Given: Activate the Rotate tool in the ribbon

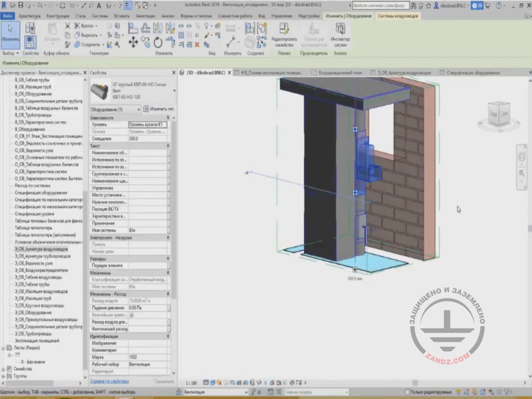Looking at the screenshot, I should tap(158, 43).
